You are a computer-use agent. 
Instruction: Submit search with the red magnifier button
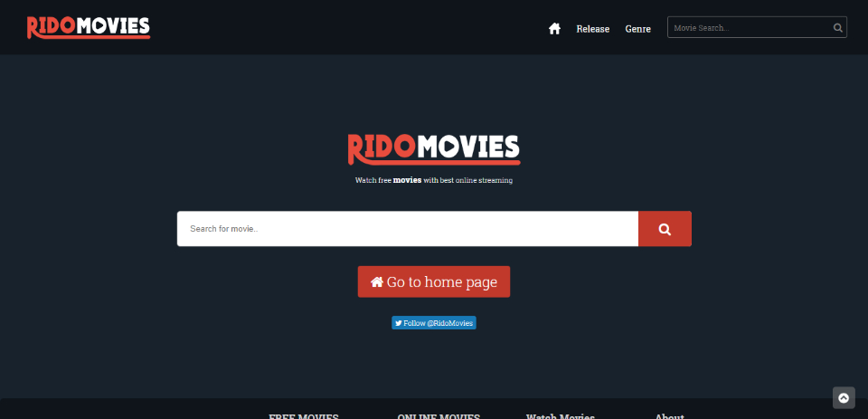pyautogui.click(x=665, y=229)
